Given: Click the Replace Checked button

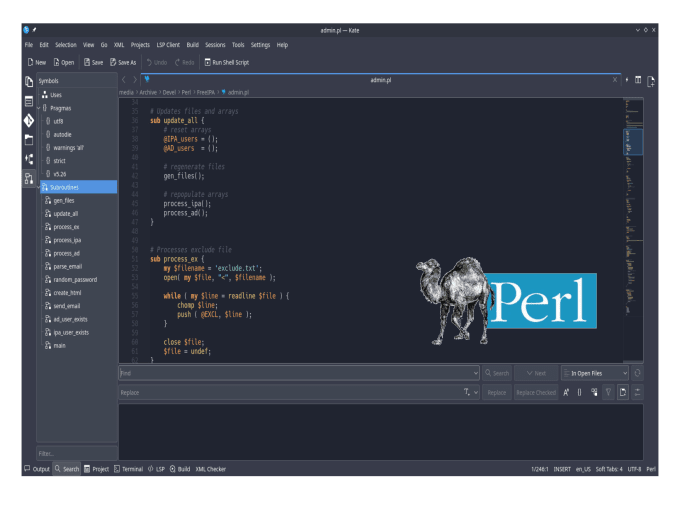Looking at the screenshot, I should point(536,392).
